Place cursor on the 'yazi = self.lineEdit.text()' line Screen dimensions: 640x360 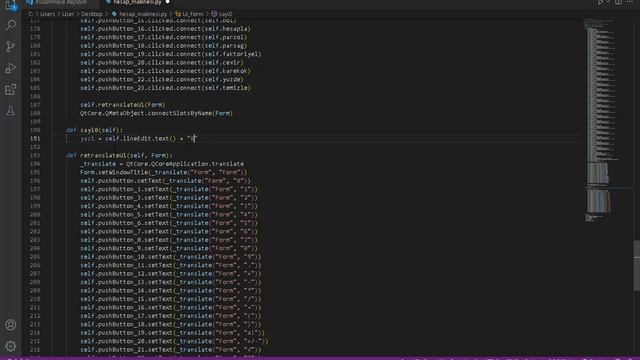point(138,139)
